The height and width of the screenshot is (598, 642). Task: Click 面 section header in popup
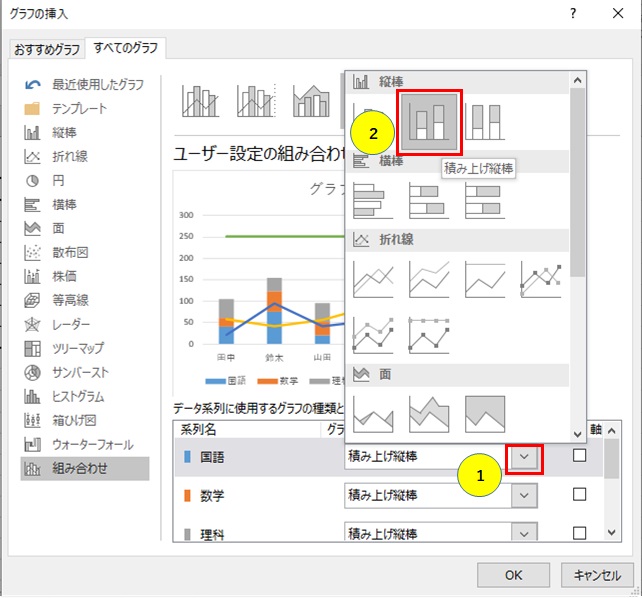click(457, 375)
